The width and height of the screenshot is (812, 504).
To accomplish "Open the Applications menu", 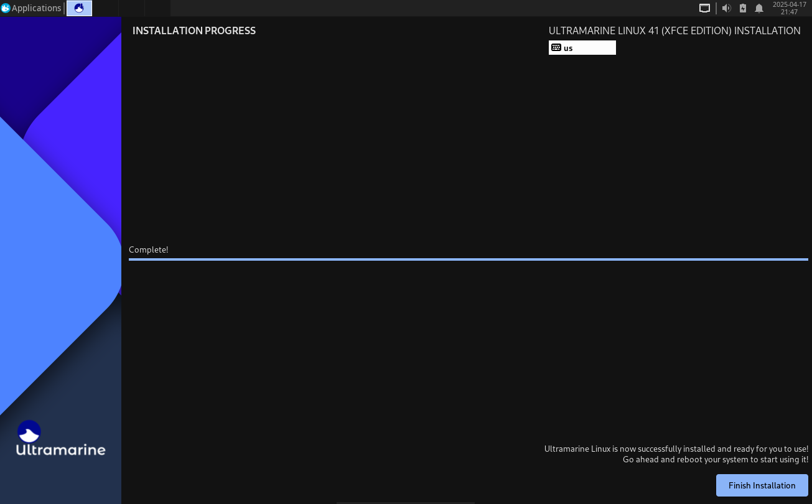I will tap(31, 8).
